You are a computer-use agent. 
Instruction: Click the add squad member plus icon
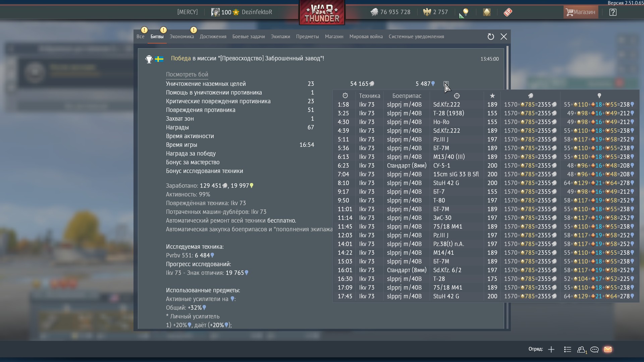click(x=551, y=350)
